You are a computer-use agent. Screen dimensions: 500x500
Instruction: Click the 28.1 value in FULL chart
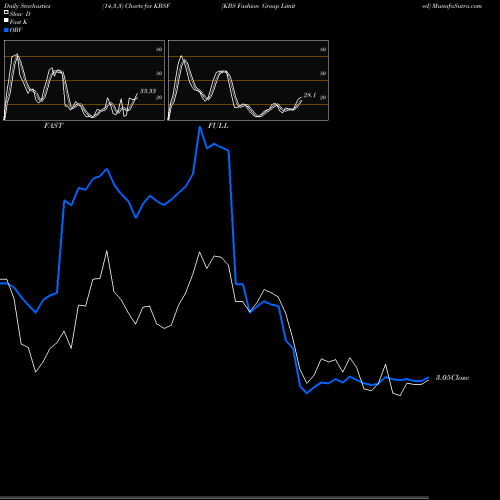[x=310, y=95]
